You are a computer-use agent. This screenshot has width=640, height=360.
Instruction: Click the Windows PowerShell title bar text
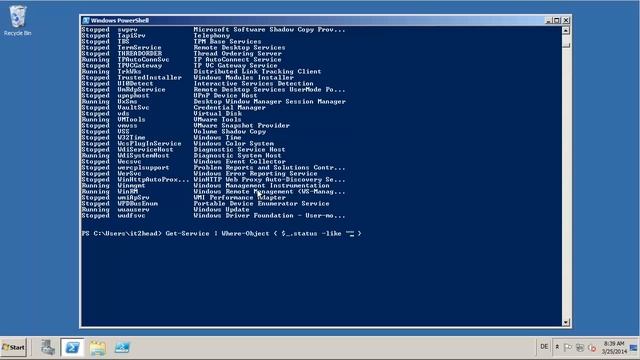(x=120, y=20)
